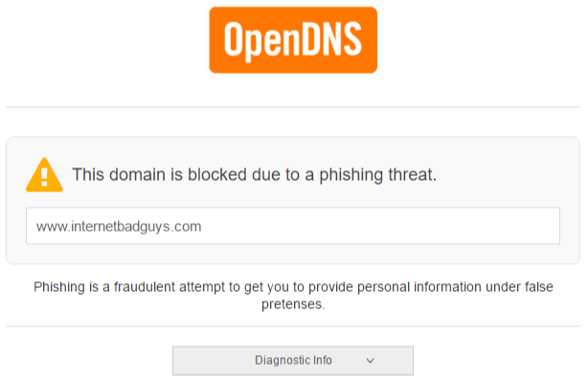This screenshot has width=588, height=380.
Task: Click the yellow warning triangle icon
Action: (x=44, y=175)
